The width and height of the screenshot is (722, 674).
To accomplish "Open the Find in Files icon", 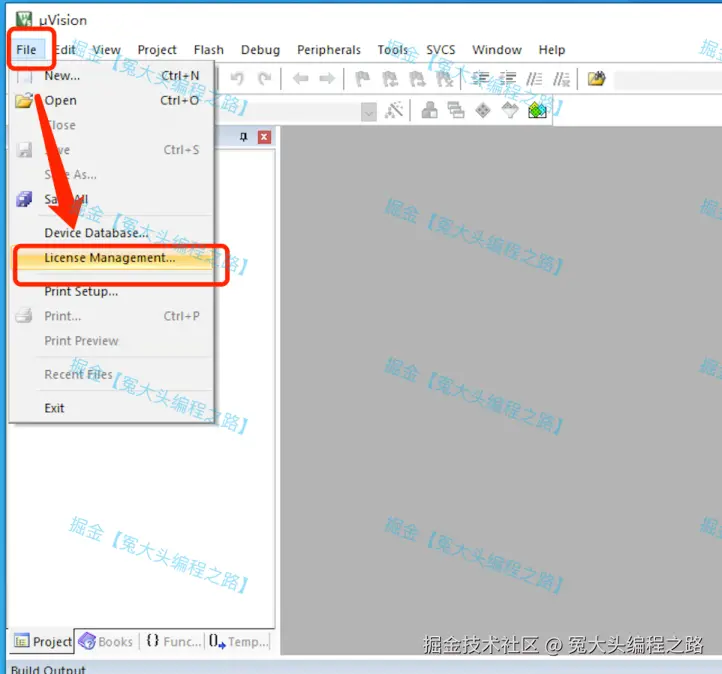I will click(x=597, y=79).
